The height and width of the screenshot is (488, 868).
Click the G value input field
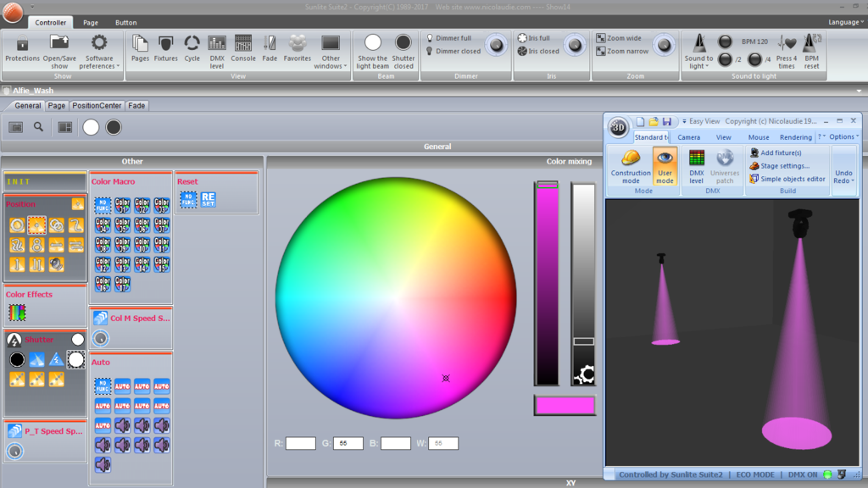(348, 443)
